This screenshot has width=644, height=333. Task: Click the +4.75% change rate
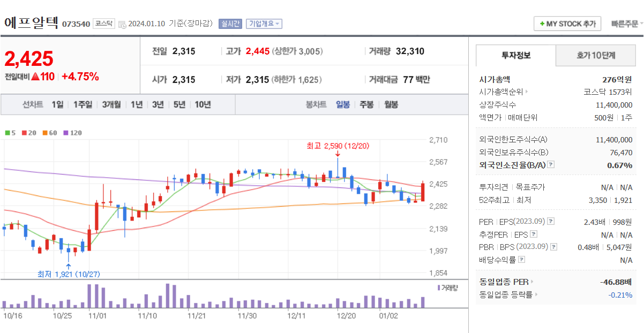80,77
